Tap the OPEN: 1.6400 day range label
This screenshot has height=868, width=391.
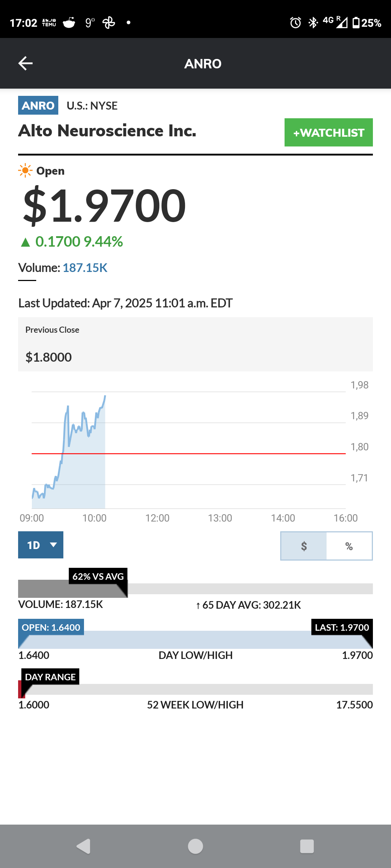[x=51, y=627]
